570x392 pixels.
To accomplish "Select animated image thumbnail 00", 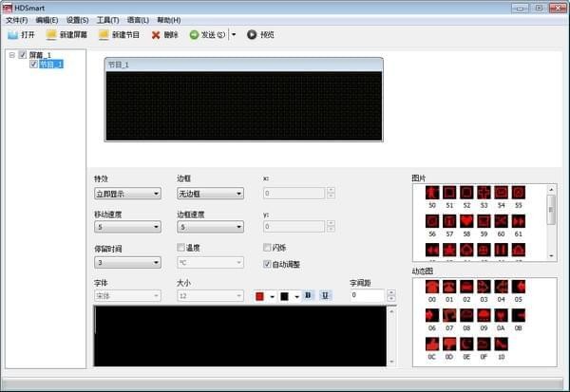I will pos(431,287).
